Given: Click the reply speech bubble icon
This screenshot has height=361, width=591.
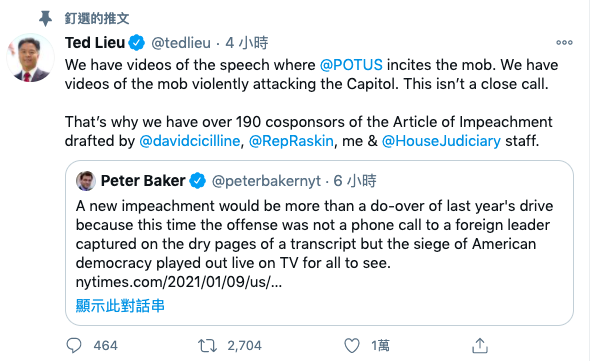Looking at the screenshot, I should 74,345.
